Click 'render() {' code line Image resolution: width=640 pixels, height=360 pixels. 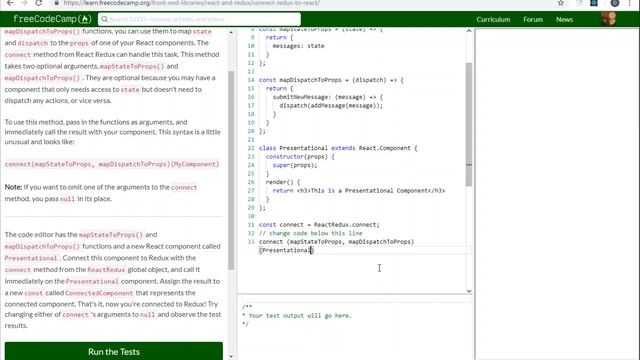tap(282, 182)
